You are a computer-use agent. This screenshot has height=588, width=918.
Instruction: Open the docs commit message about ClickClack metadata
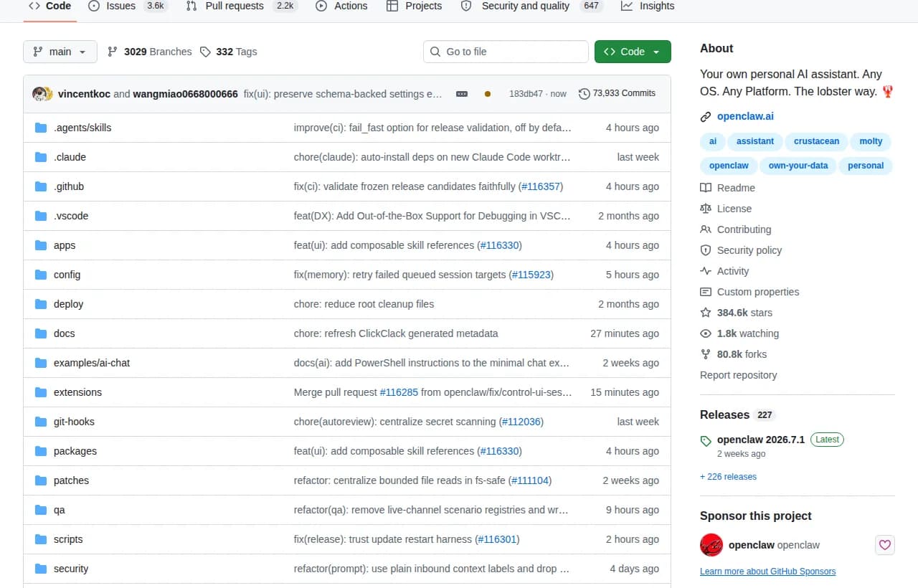pos(396,333)
